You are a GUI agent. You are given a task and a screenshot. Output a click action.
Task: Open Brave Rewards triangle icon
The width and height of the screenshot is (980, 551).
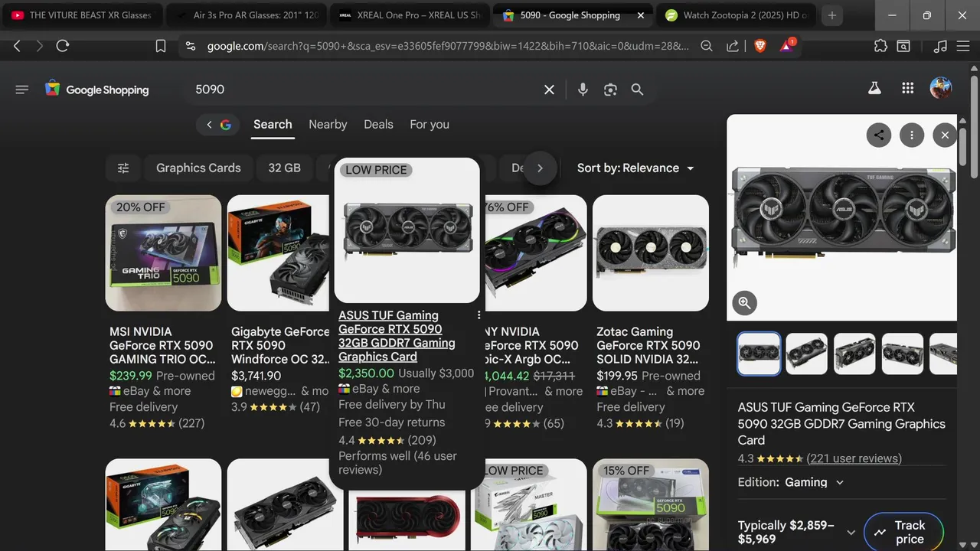(x=787, y=46)
